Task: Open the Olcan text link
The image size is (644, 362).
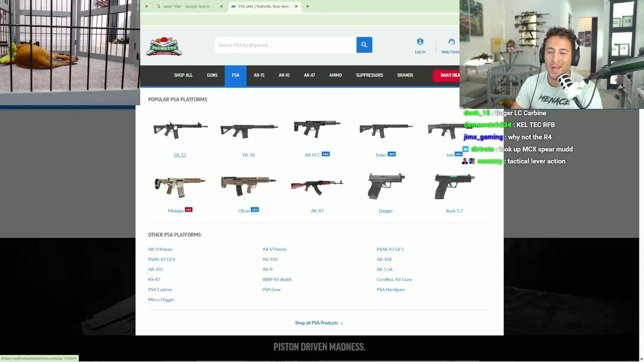Action: click(x=244, y=211)
